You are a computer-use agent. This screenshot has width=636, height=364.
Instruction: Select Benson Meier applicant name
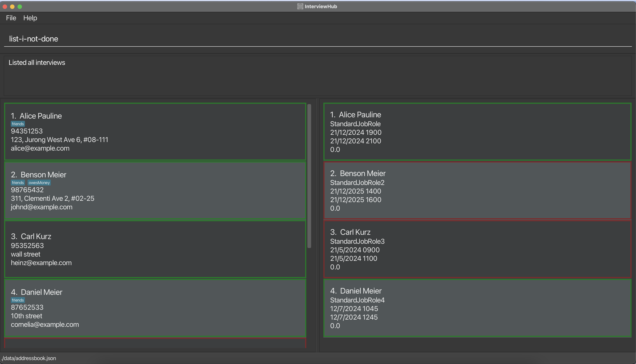coord(43,175)
